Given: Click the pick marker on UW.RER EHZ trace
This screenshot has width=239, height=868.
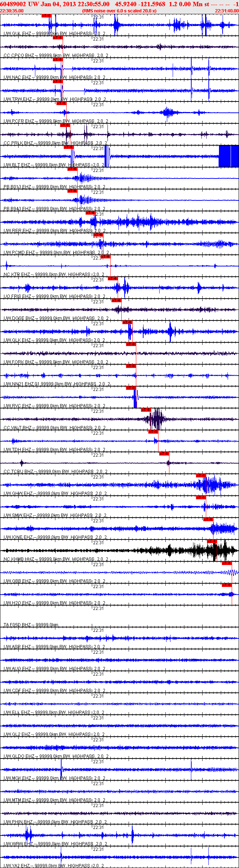Looking at the screenshot, I should (91, 213).
